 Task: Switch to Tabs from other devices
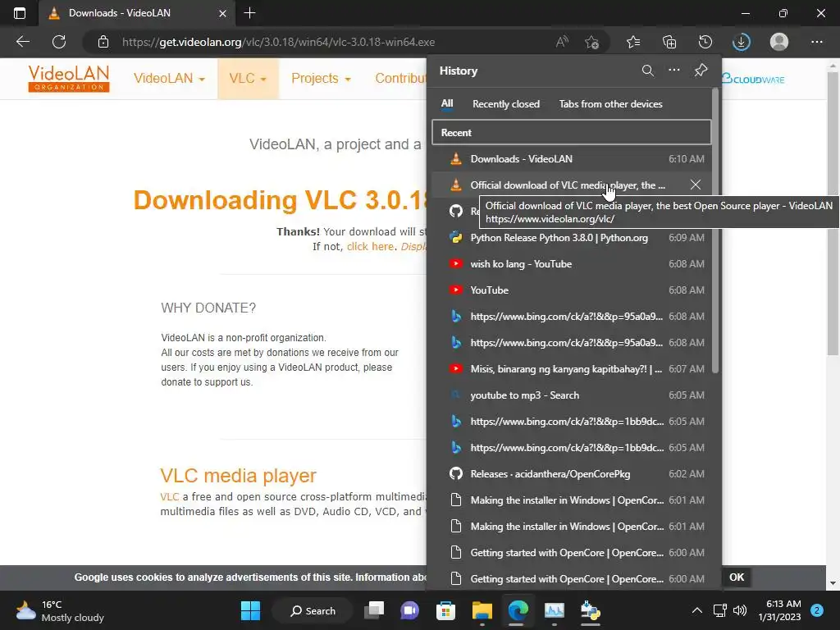click(x=610, y=104)
